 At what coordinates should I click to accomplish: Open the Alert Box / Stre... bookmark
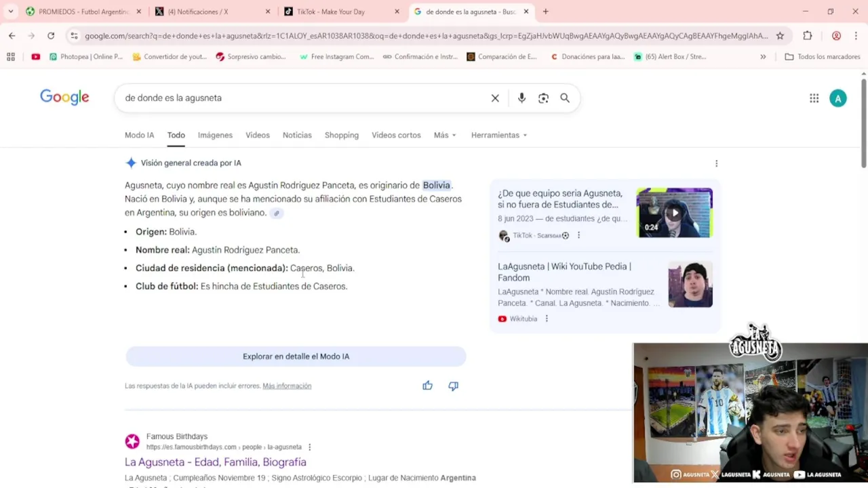pos(670,57)
